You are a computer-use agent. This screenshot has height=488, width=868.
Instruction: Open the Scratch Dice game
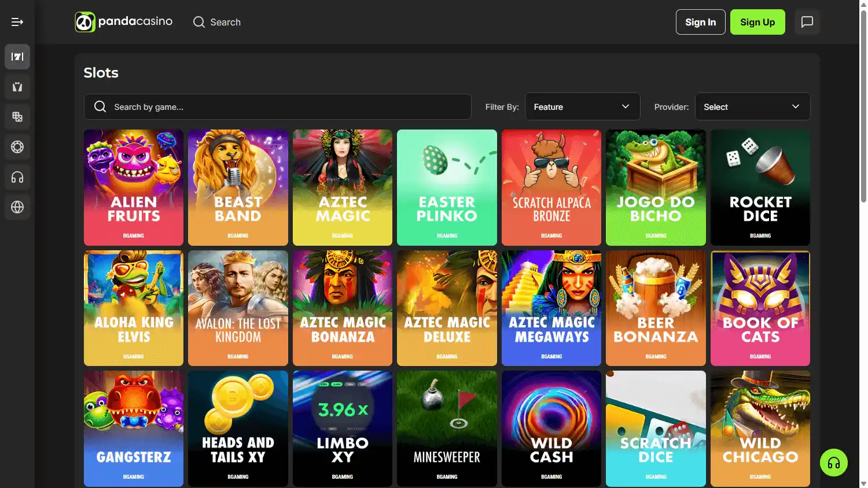click(656, 428)
